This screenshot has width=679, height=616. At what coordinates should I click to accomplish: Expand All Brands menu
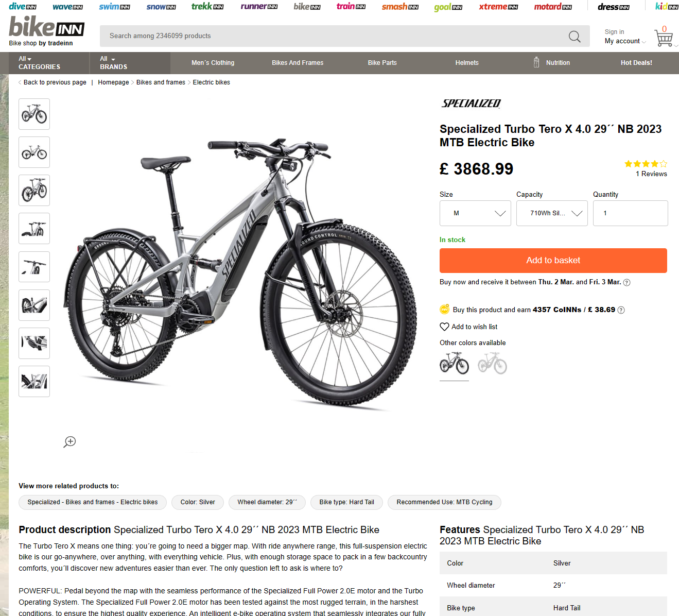(114, 63)
